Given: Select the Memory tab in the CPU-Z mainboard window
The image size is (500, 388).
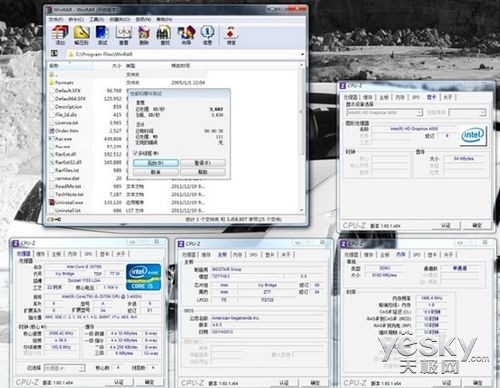Looking at the screenshot, I should click(x=237, y=255).
